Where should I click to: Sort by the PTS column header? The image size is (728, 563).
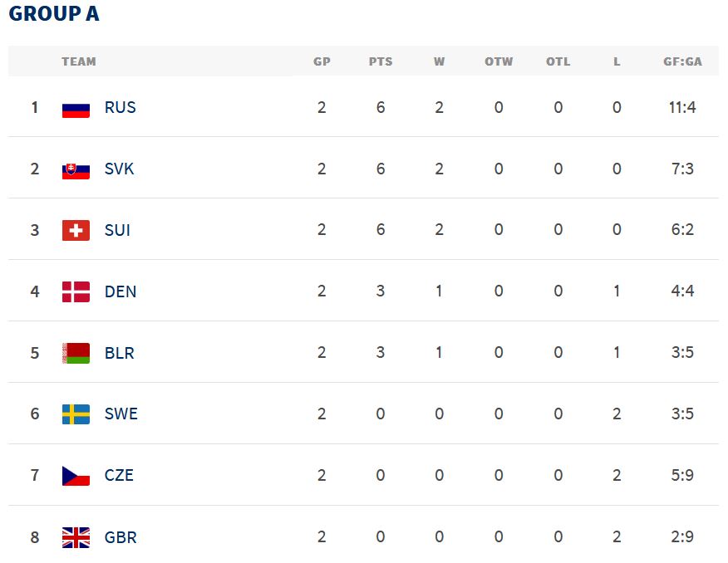pos(381,61)
